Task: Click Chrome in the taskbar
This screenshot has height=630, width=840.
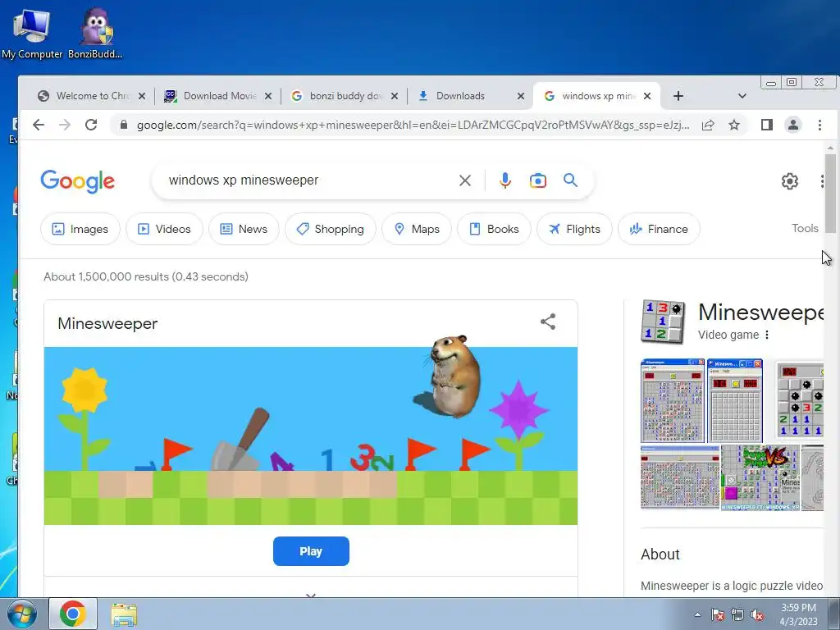Action: pos(73,614)
